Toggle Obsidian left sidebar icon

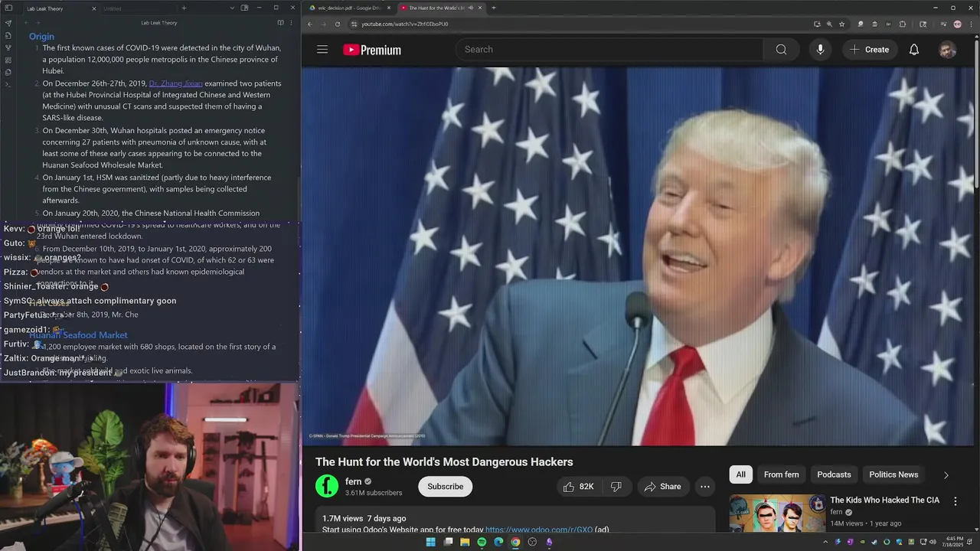pyautogui.click(x=8, y=8)
